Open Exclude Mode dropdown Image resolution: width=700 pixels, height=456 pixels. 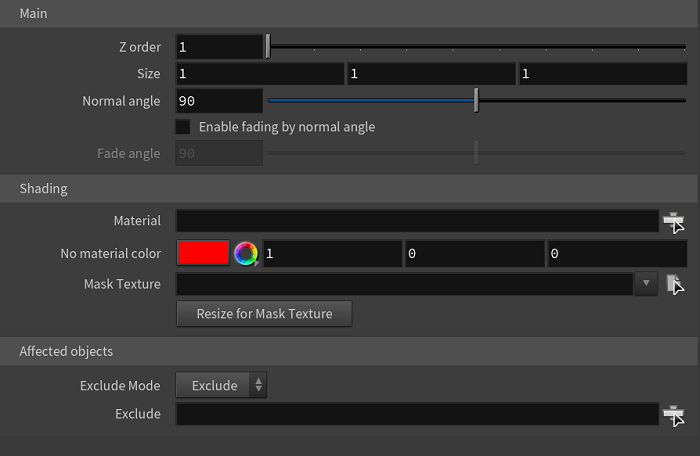[221, 385]
